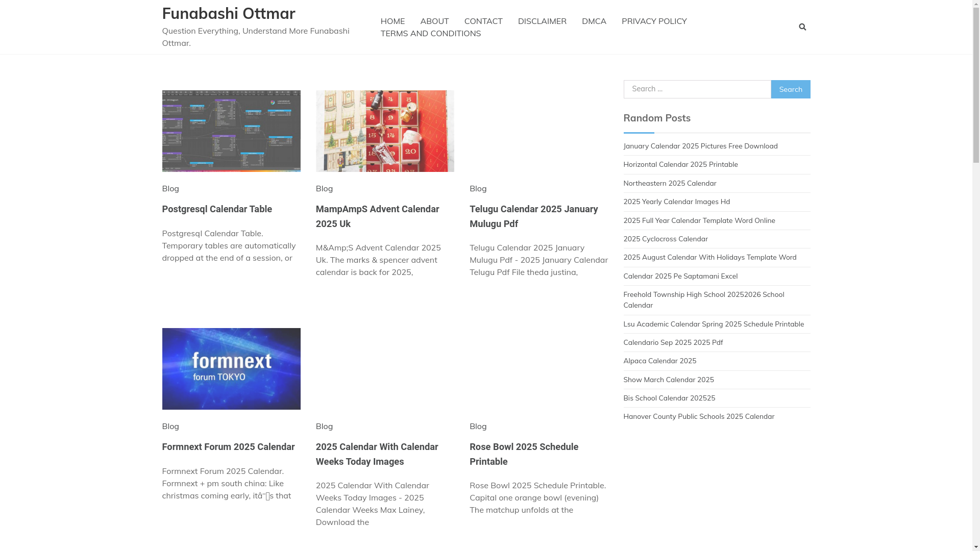Open 2025 Cyclocross Calendar link
Viewport: 980px width, 551px height.
[x=665, y=239]
